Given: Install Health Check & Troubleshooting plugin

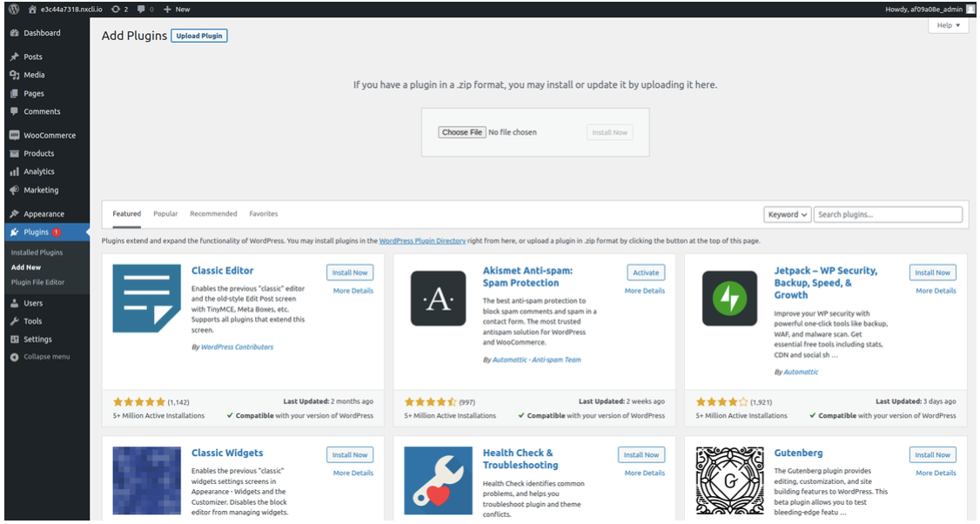Looking at the screenshot, I should (641, 454).
